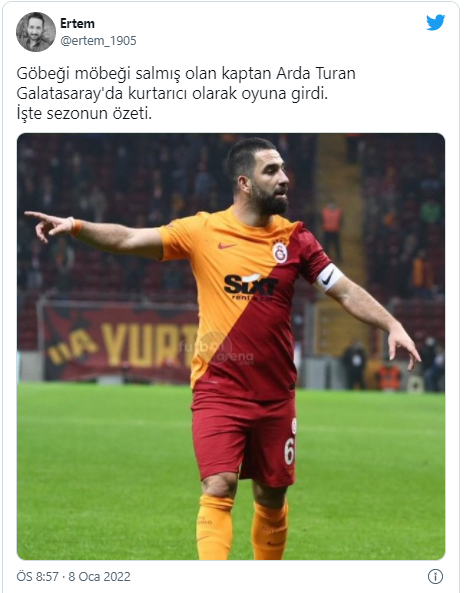This screenshot has width=465, height=593.
Task: Click the number 6 on the red shorts
Action: tap(289, 451)
